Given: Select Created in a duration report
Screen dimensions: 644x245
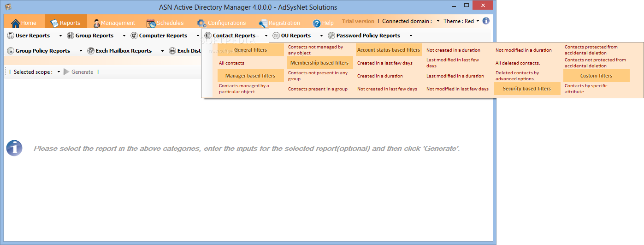Looking at the screenshot, I should pos(380,76).
